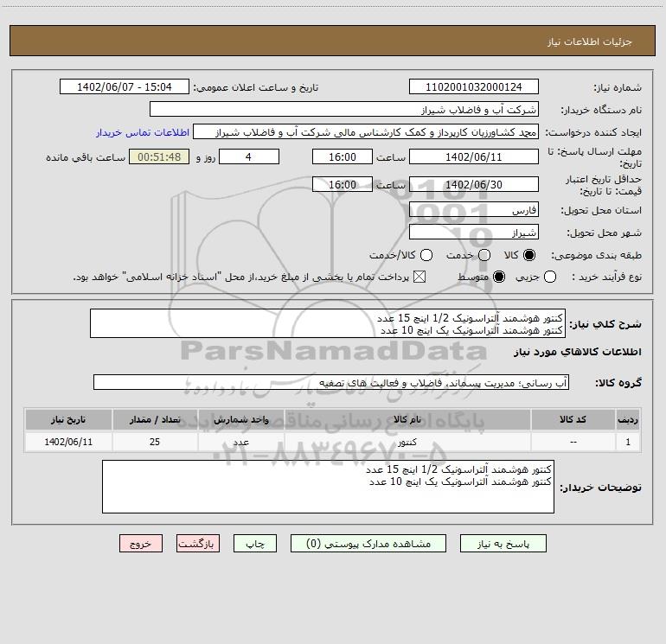Click the response deadline date 1402/06/11 field
Screen dimensions: 666x644
(474, 156)
